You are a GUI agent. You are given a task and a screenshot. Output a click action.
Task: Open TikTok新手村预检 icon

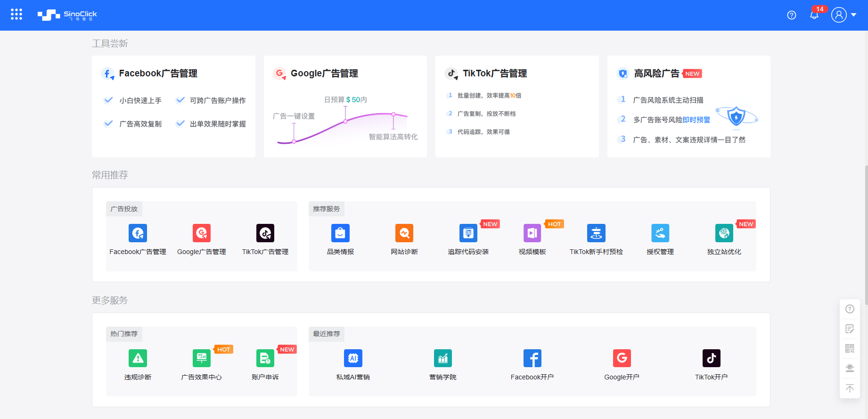click(596, 233)
